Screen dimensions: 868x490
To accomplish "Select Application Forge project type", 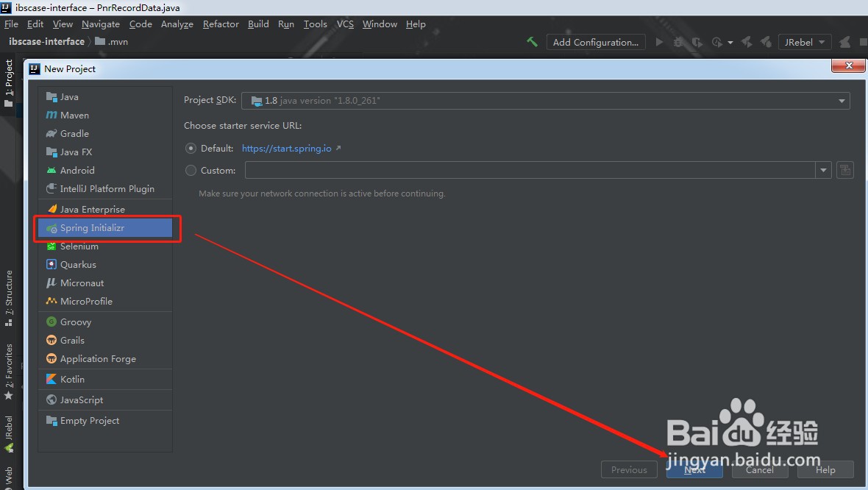I will click(x=105, y=359).
